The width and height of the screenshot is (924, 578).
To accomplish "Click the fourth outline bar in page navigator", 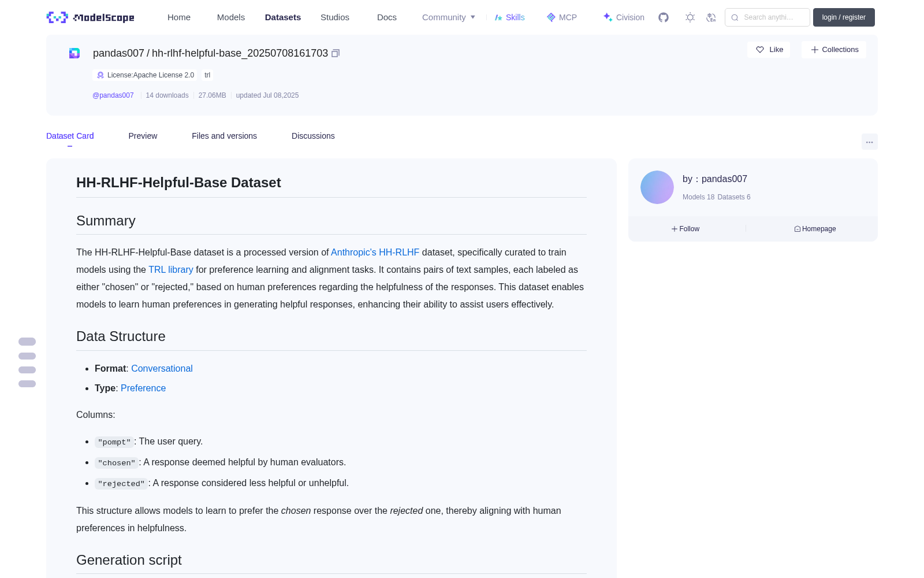I will (x=27, y=384).
